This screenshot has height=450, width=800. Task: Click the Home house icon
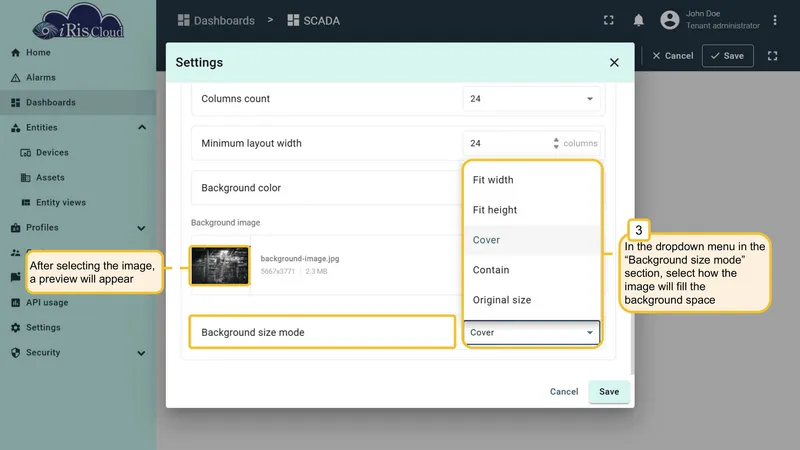tap(15, 53)
